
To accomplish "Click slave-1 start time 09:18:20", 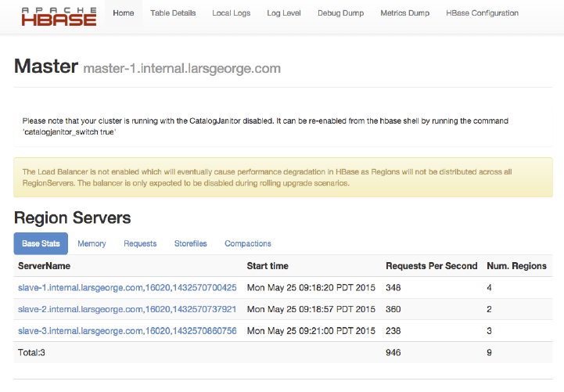I will click(311, 288).
